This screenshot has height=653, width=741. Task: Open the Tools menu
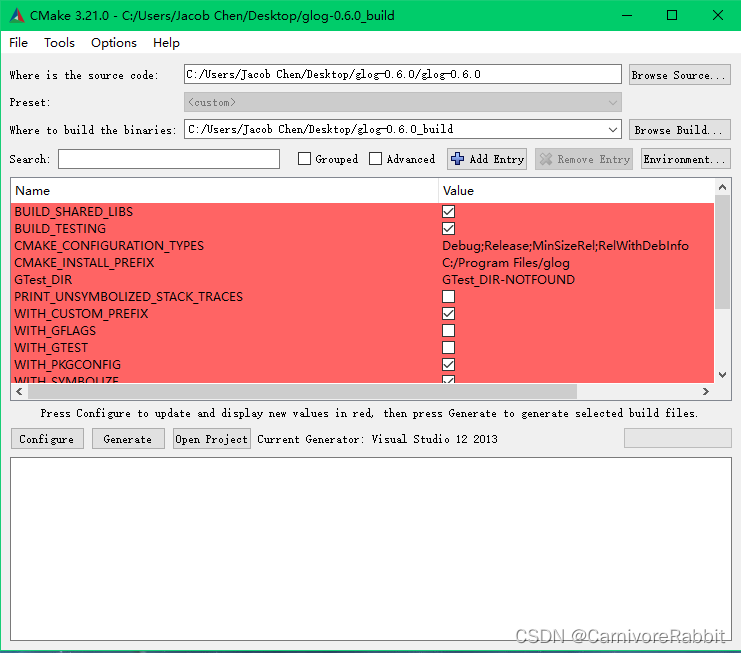pos(59,43)
